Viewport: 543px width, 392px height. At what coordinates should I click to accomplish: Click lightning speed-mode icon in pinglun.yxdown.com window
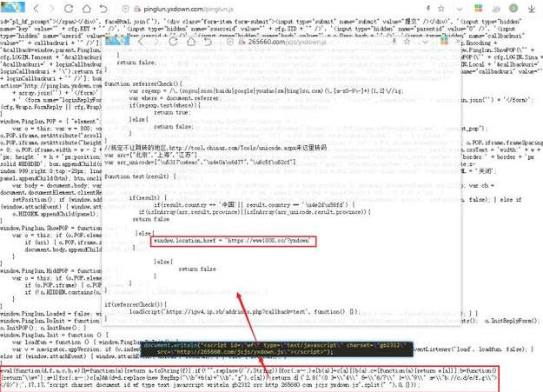pyautogui.click(x=428, y=9)
